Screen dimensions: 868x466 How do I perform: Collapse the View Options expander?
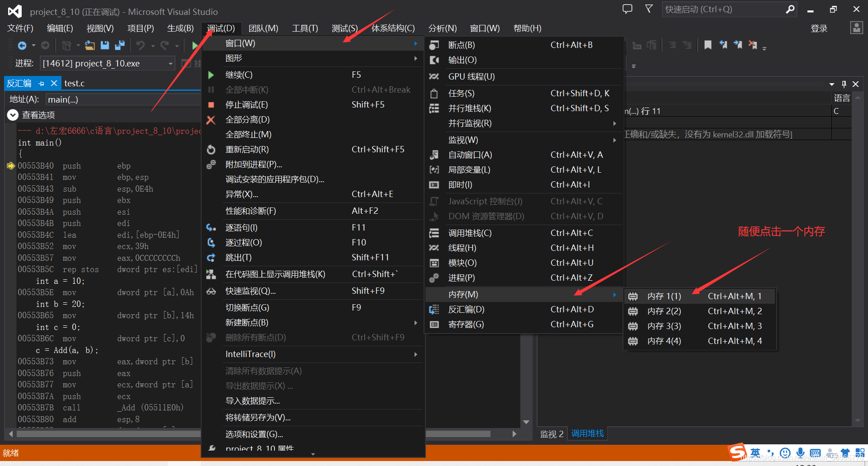pos(13,115)
